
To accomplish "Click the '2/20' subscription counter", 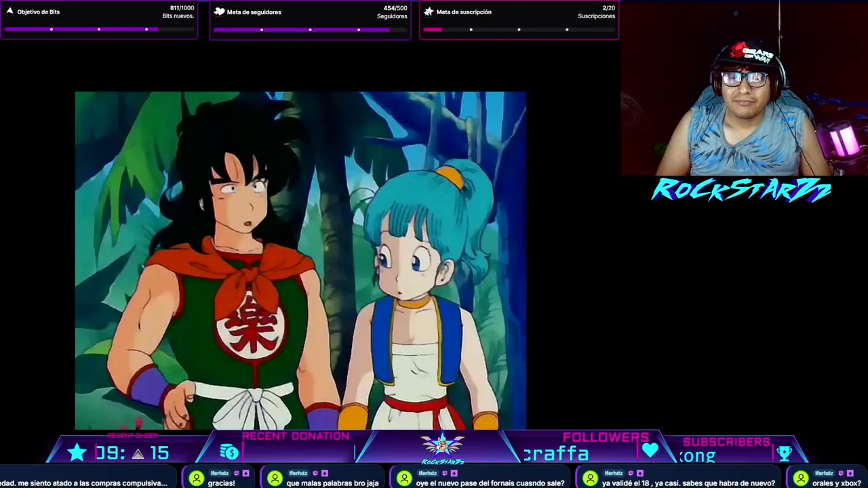I will click(x=609, y=8).
